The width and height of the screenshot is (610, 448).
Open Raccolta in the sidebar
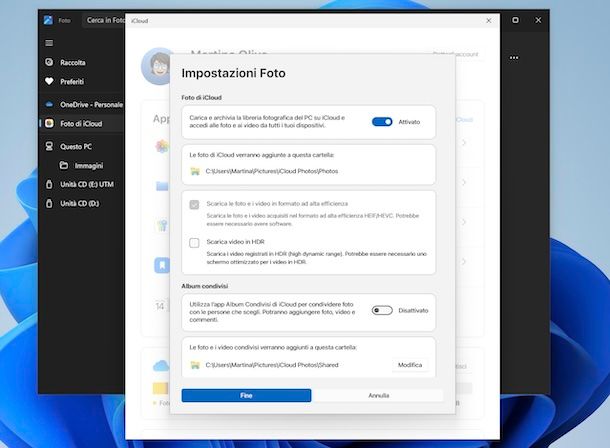[72, 62]
